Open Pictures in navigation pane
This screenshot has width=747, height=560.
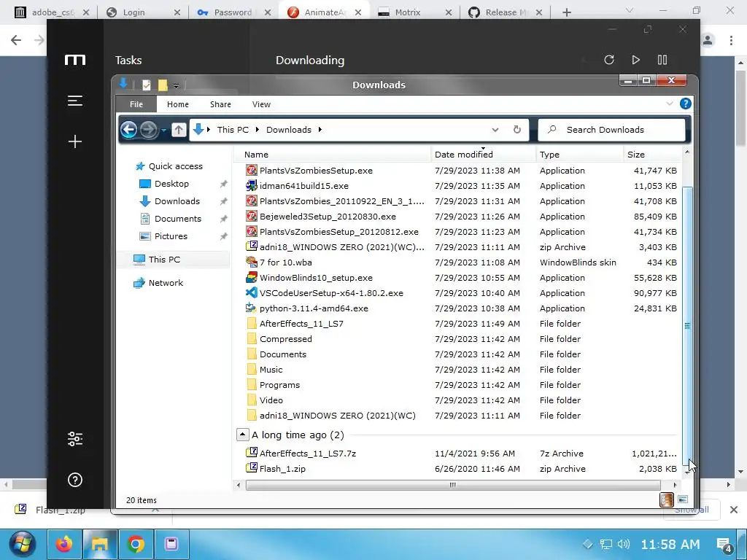click(x=163, y=236)
